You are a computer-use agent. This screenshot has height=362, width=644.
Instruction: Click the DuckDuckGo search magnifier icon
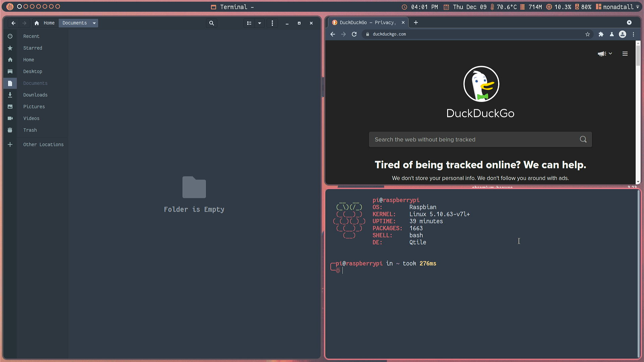pos(583,139)
